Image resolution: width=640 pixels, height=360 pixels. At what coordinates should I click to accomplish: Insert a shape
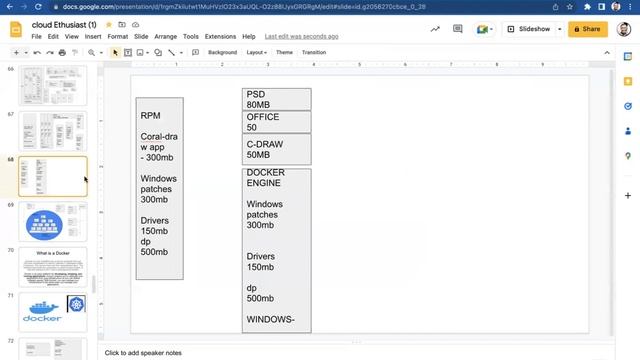click(158, 53)
